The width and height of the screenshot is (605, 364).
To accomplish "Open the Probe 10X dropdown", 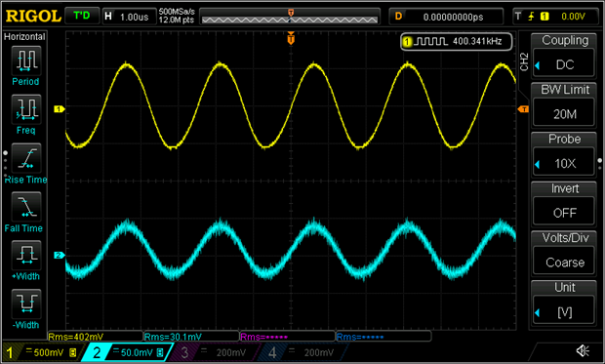I will pyautogui.click(x=564, y=155).
